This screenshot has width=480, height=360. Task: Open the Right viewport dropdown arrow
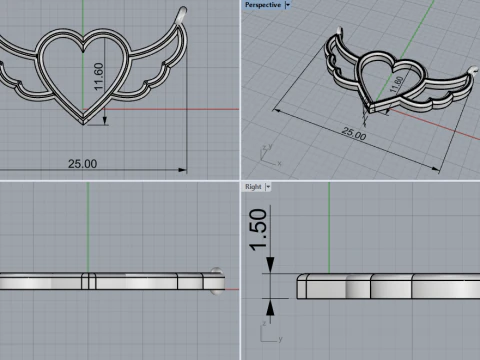click(268, 187)
